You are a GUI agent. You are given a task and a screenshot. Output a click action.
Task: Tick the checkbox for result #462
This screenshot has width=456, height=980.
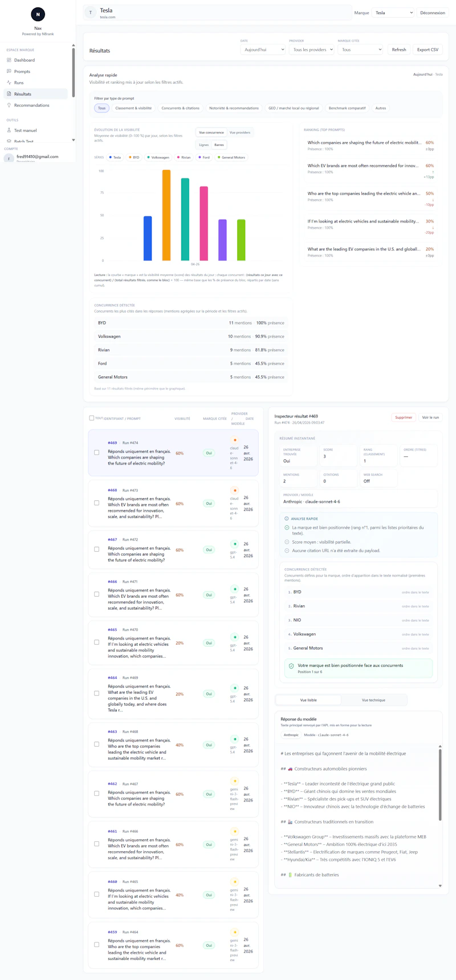click(x=96, y=793)
